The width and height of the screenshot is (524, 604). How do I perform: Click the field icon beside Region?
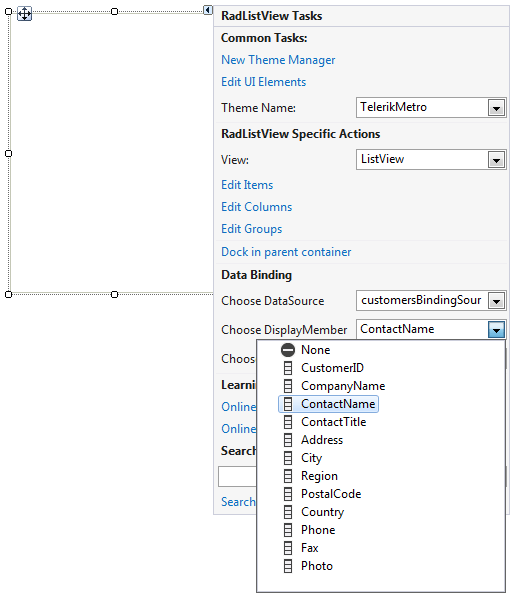click(x=288, y=476)
